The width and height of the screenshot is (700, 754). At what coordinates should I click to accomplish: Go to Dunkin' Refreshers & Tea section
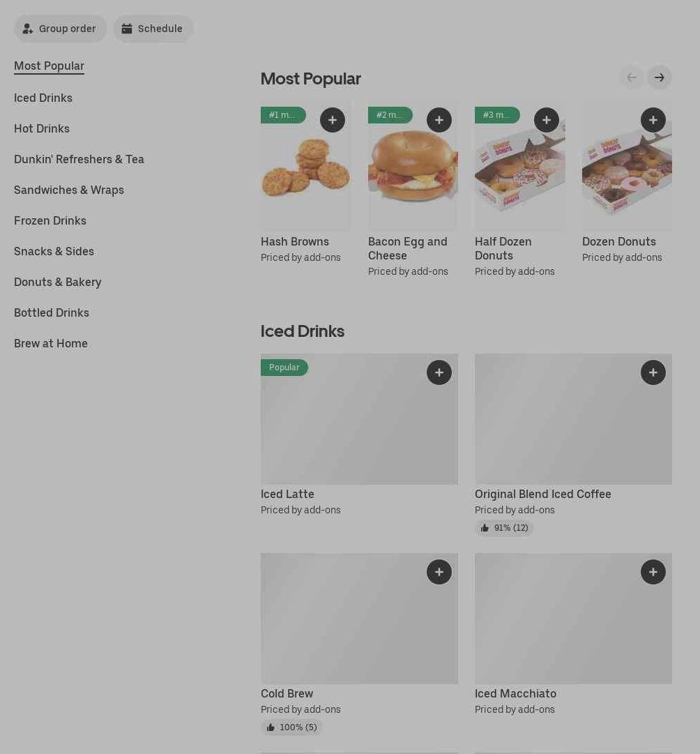pyautogui.click(x=79, y=159)
